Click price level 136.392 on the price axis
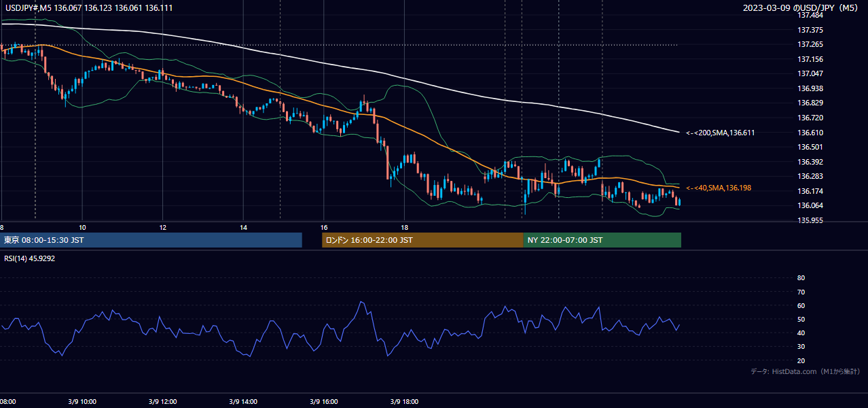Screen dimensions: 868x408 (x=810, y=162)
